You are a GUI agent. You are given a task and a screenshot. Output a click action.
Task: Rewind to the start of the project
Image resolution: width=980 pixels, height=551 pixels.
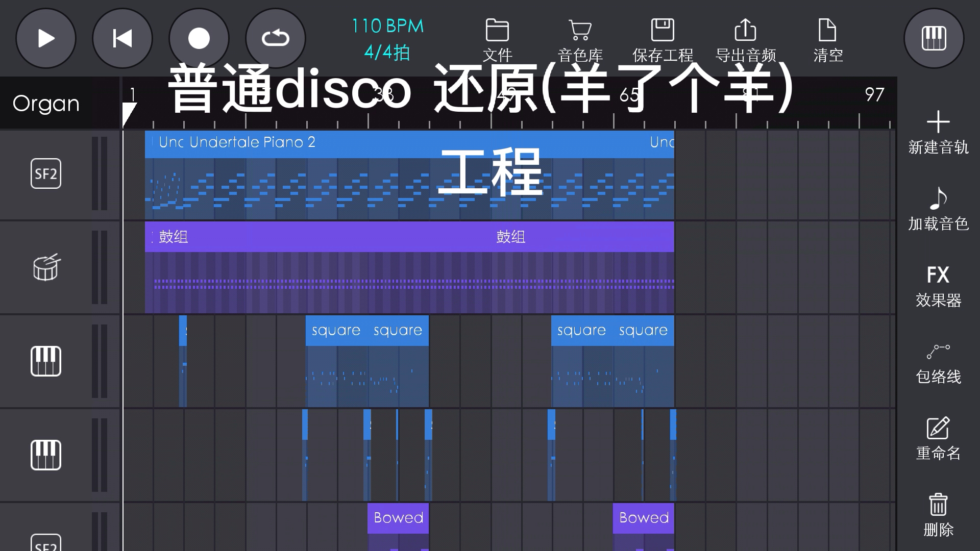122,38
